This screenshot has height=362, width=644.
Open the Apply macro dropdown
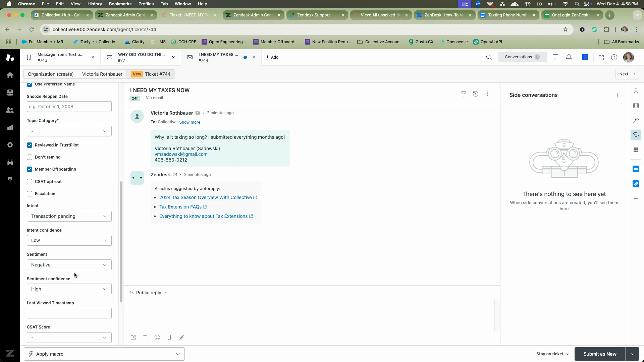point(104,354)
